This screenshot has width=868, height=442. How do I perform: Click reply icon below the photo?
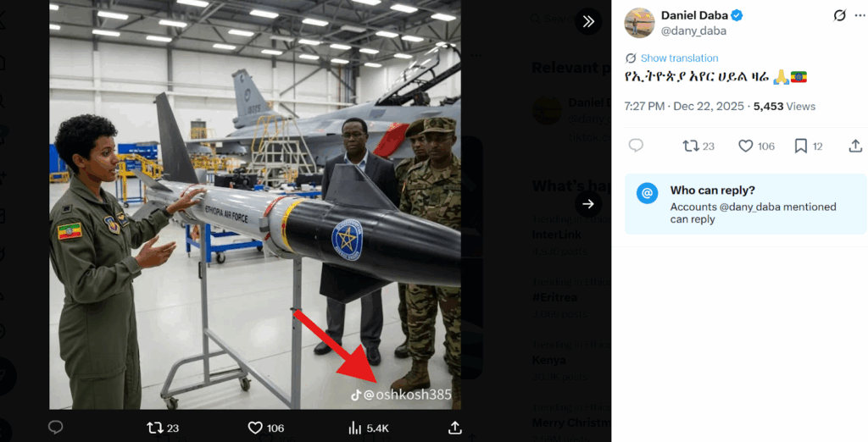tap(56, 428)
